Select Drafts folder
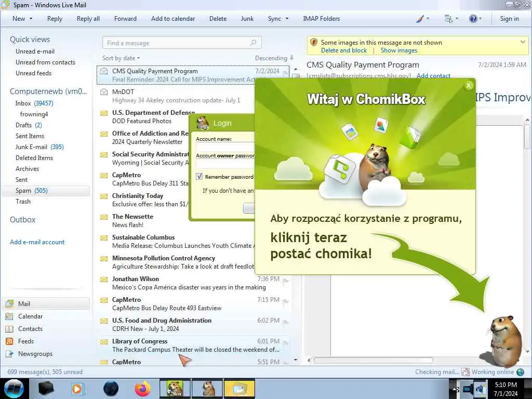 29,125
